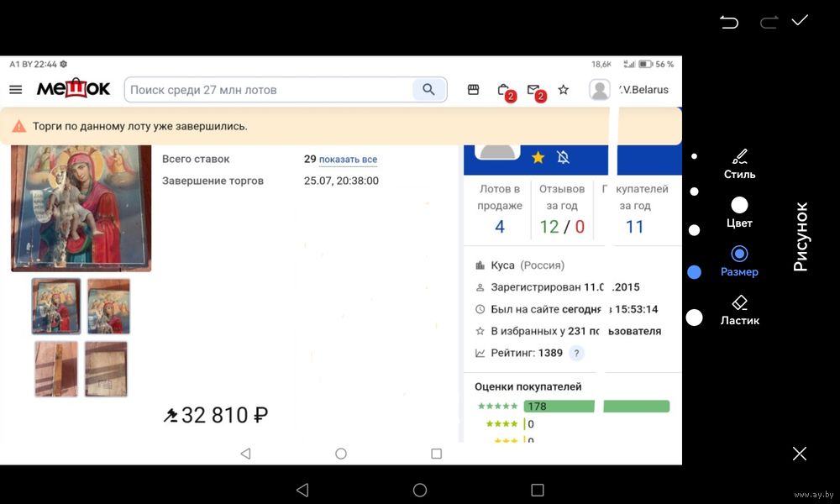The image size is (840, 504).
Task: Select the Размер size option
Action: coord(739,261)
